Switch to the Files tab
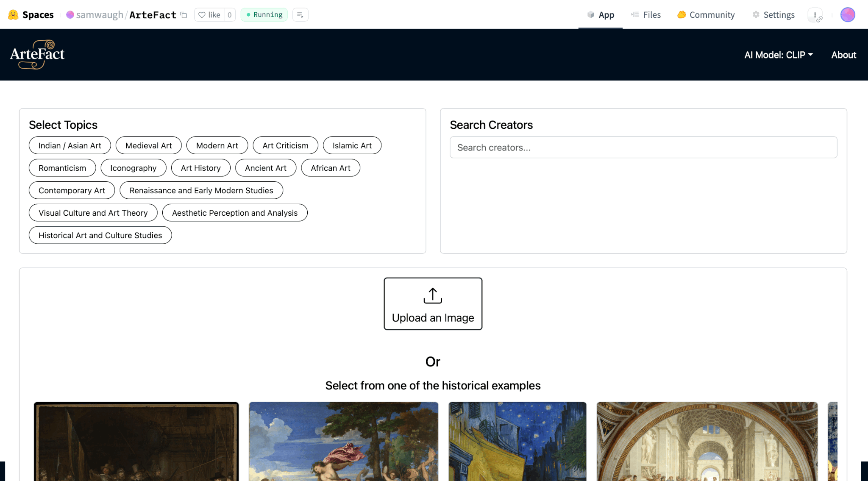The width and height of the screenshot is (868, 481). pos(646,15)
